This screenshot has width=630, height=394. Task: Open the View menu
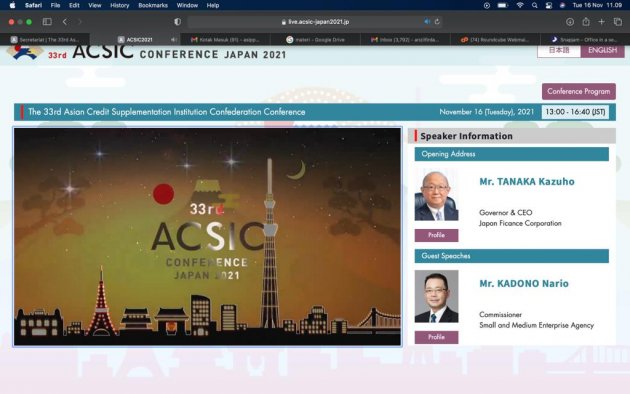(x=95, y=5)
